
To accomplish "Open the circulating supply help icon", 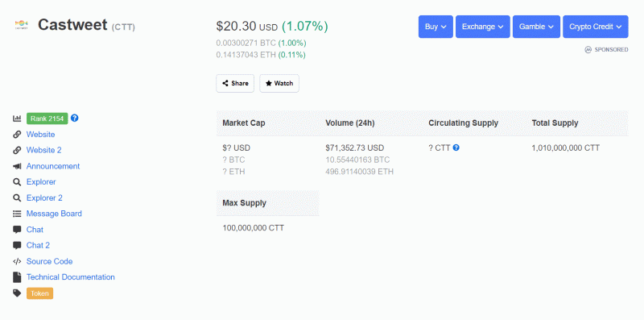I will (x=456, y=148).
